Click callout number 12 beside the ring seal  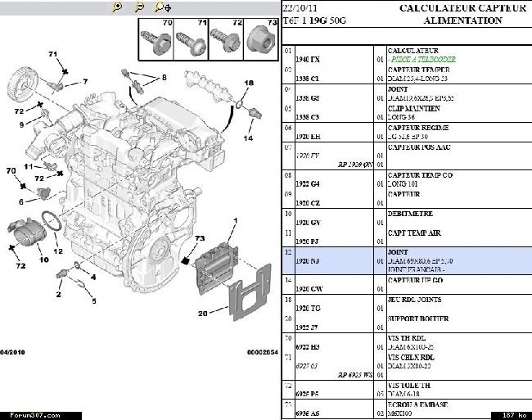(58, 251)
